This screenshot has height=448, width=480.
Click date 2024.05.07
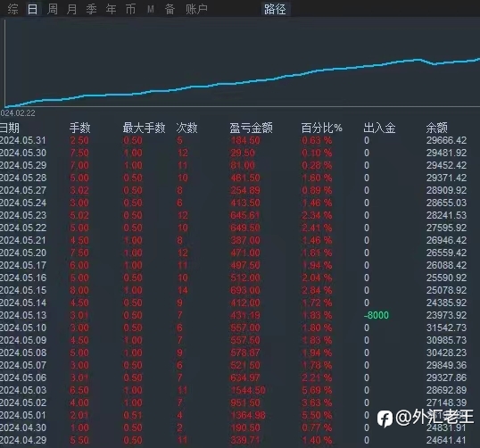pos(23,365)
